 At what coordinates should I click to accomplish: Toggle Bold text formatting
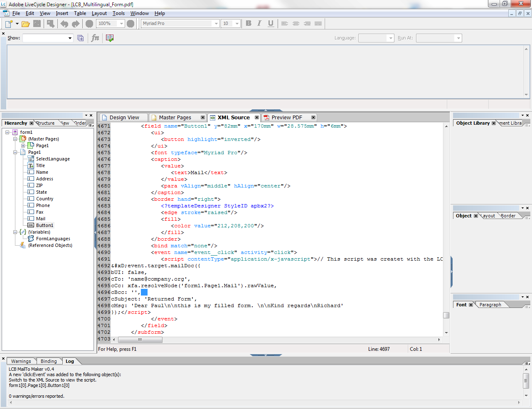(249, 23)
